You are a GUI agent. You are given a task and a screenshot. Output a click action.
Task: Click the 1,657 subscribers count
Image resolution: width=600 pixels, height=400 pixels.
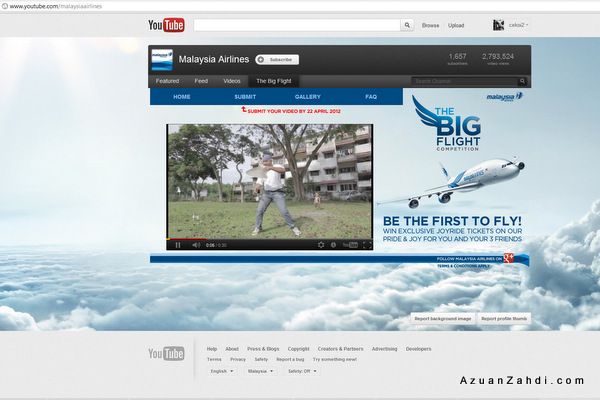(x=458, y=59)
